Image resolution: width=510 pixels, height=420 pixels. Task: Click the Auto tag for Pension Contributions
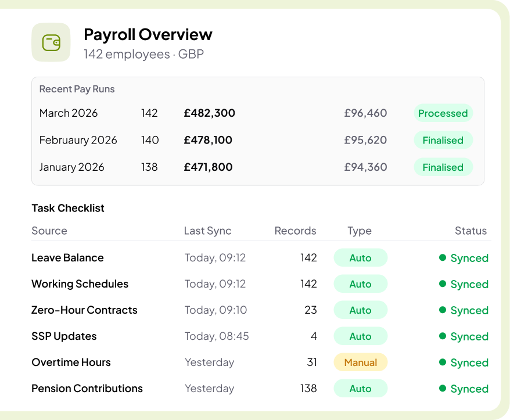(x=360, y=389)
